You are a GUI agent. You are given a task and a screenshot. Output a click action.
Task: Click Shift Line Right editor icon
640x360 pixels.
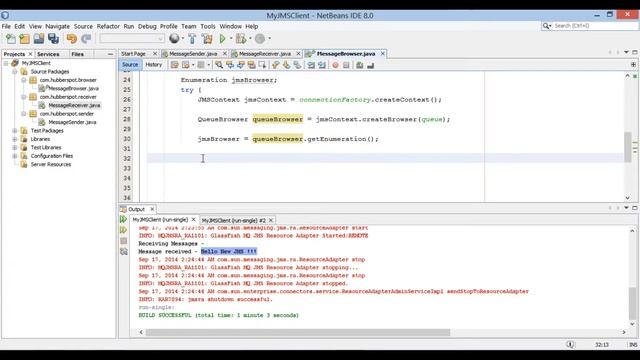[322, 65]
